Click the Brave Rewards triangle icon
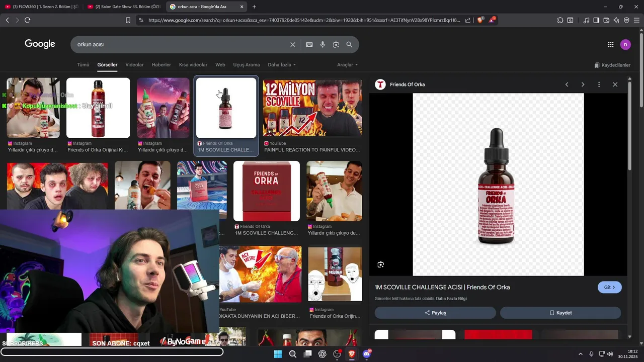 [x=492, y=20]
